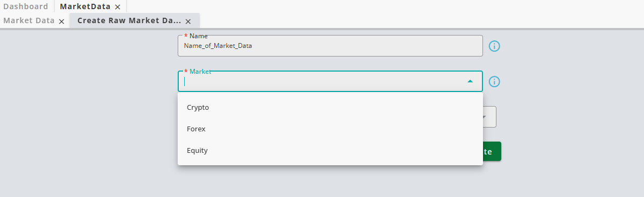The image size is (644, 197).
Task: Select the MarketData top tab
Action: [x=85, y=6]
